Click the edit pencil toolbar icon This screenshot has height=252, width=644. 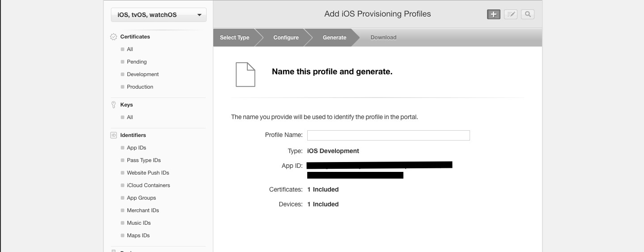511,14
